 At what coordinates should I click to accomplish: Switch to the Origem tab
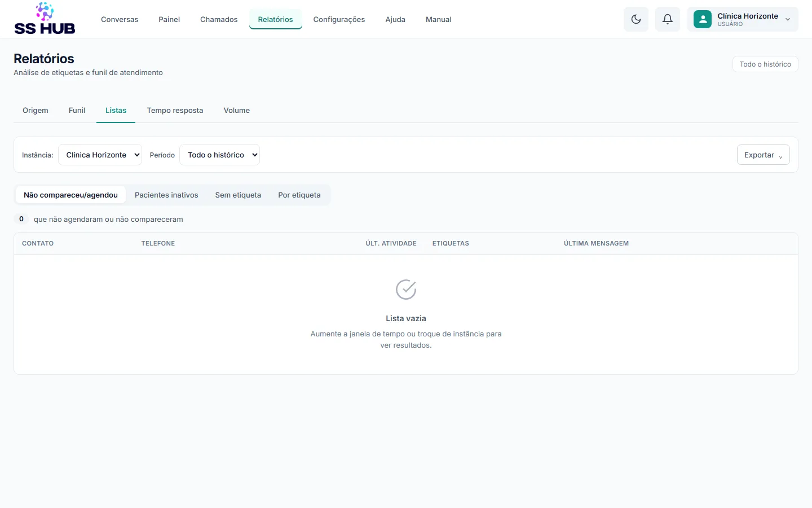36,111
